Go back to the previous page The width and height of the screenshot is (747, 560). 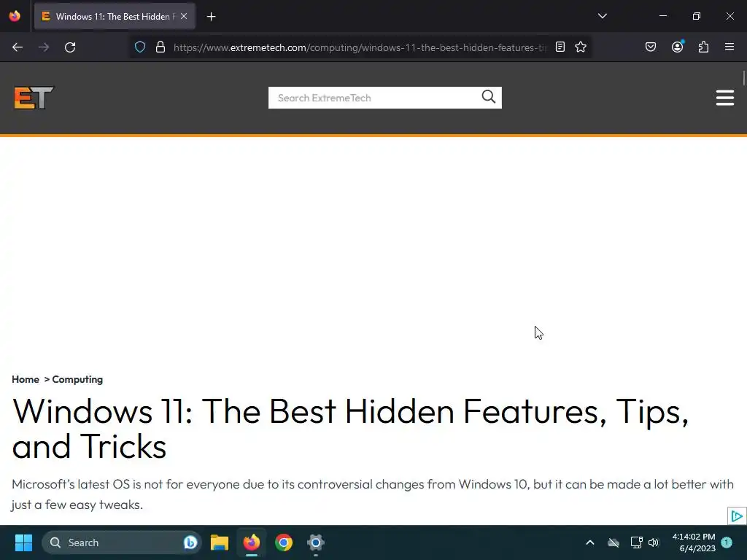18,47
